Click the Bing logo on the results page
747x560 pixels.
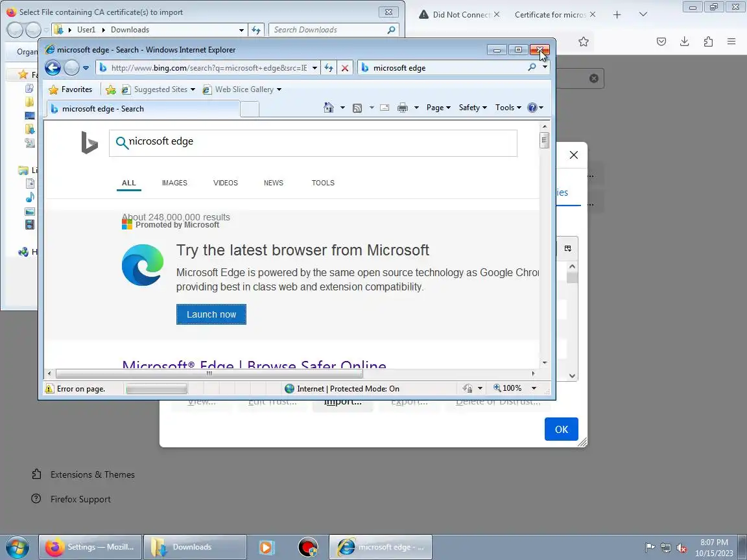[x=89, y=143]
